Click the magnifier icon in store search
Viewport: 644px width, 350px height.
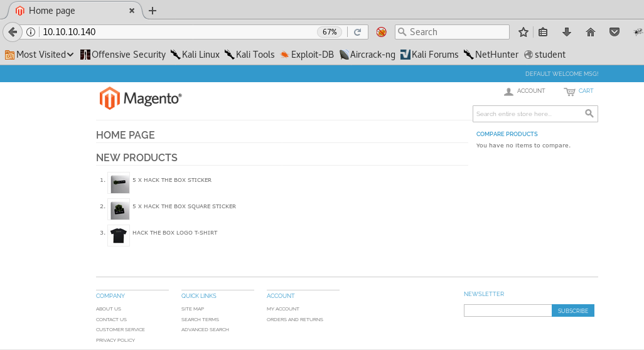pyautogui.click(x=589, y=114)
